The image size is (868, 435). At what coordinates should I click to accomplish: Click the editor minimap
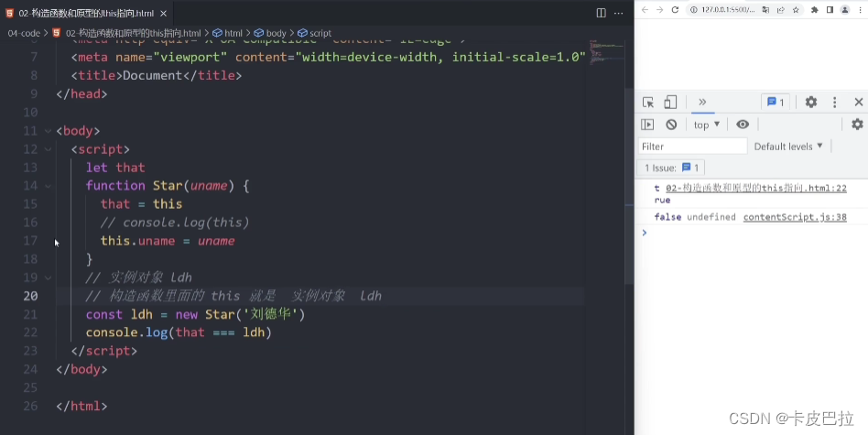606,51
